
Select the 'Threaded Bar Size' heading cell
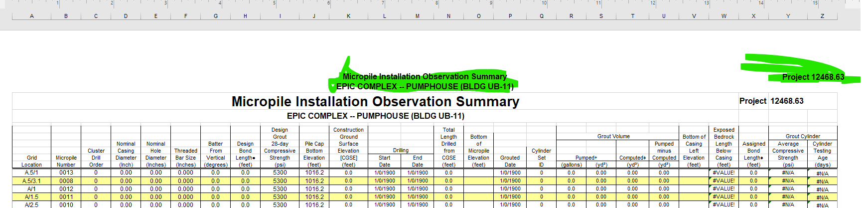(185, 158)
